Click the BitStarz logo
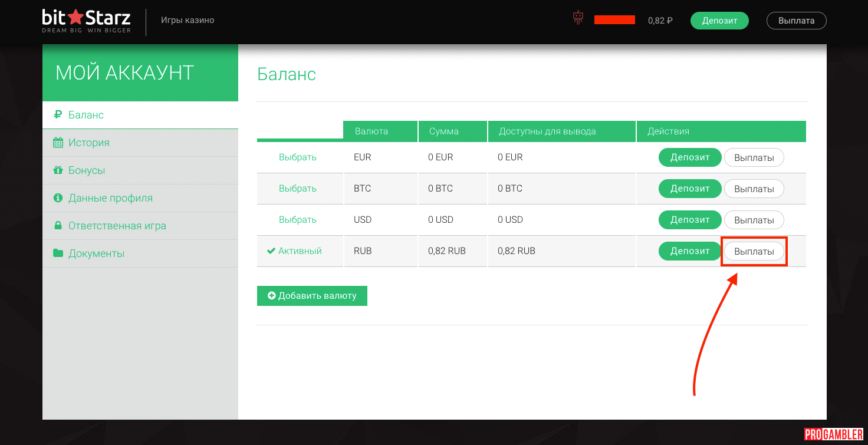This screenshot has width=868, height=445. [87, 21]
